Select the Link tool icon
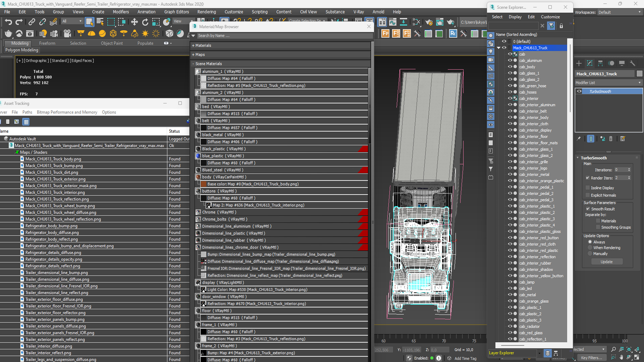The height and width of the screenshot is (362, 644). point(32,22)
